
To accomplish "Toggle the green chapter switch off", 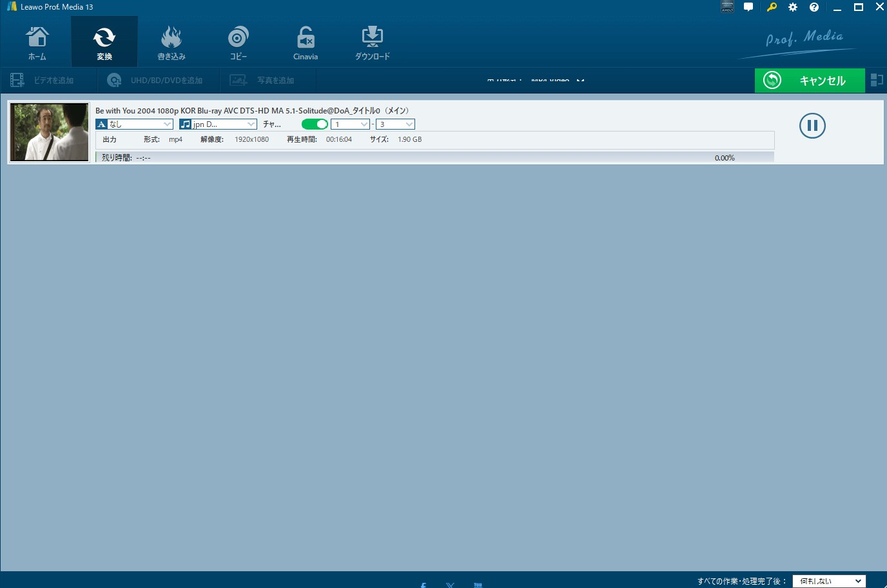I will [x=315, y=124].
